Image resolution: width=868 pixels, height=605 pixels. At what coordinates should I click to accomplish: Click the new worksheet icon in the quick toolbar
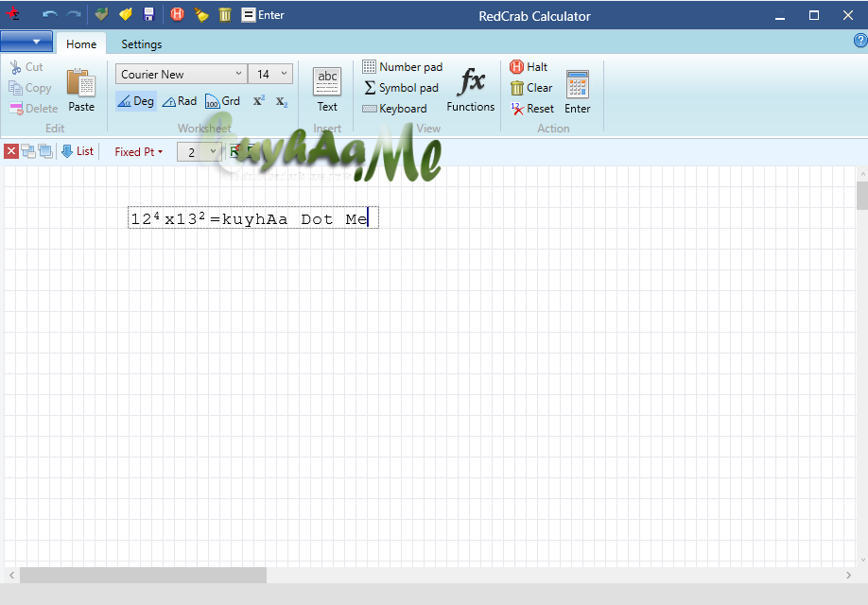(101, 14)
